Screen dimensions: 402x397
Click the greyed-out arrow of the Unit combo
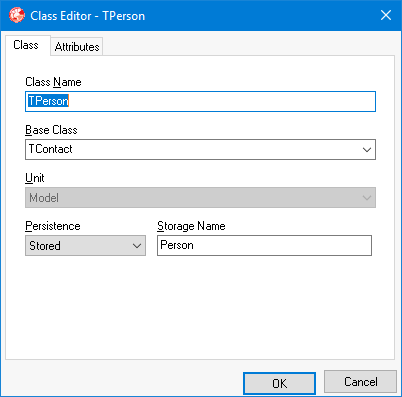(367, 198)
